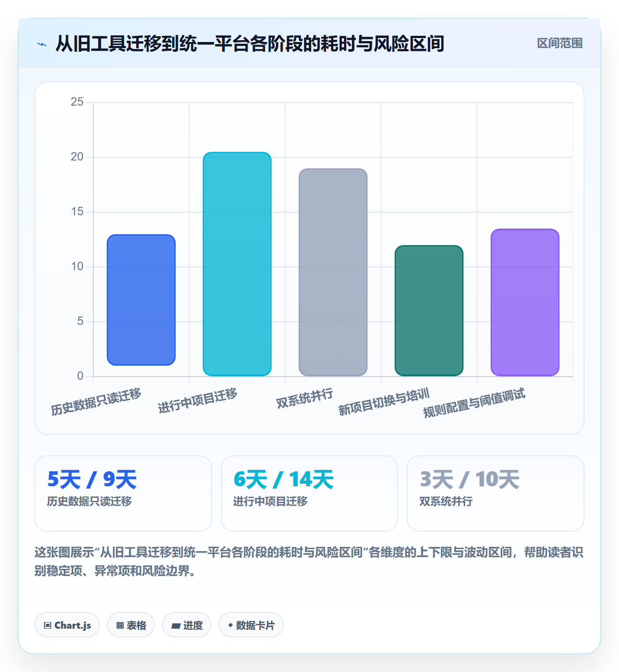
Task: Click the 表格 tag chip
Action: click(x=131, y=625)
